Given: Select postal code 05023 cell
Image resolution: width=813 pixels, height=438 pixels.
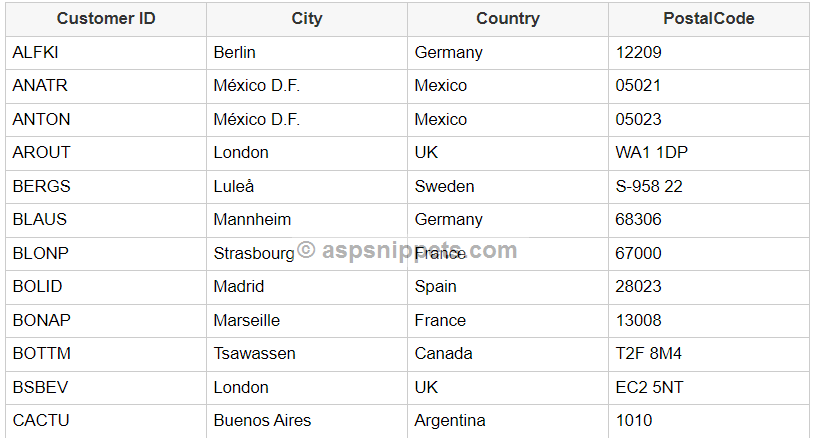Looking at the screenshot, I should pyautogui.click(x=639, y=119).
